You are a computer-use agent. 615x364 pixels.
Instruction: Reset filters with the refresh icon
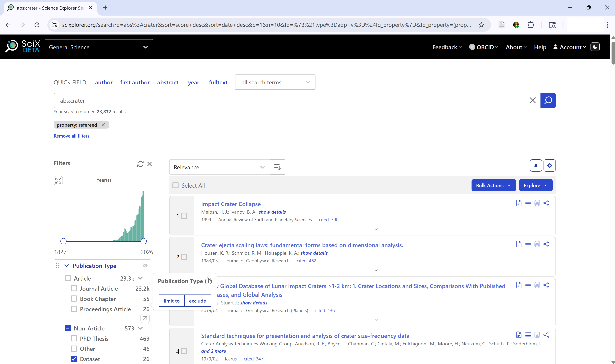pyautogui.click(x=140, y=164)
